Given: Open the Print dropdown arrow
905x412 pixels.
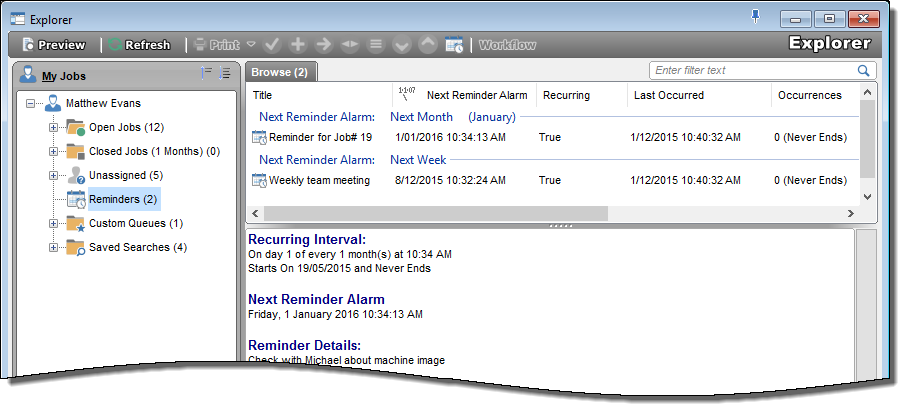Looking at the screenshot, I should [251, 44].
